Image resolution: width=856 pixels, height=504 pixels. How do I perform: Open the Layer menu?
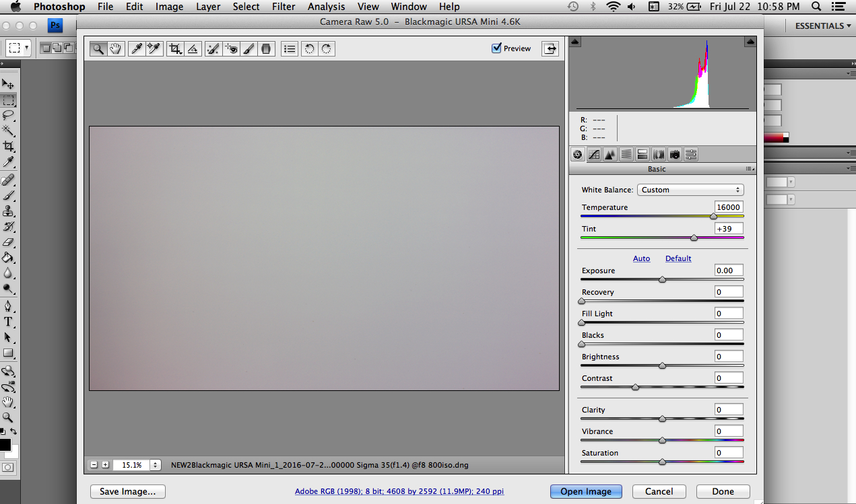click(x=208, y=7)
